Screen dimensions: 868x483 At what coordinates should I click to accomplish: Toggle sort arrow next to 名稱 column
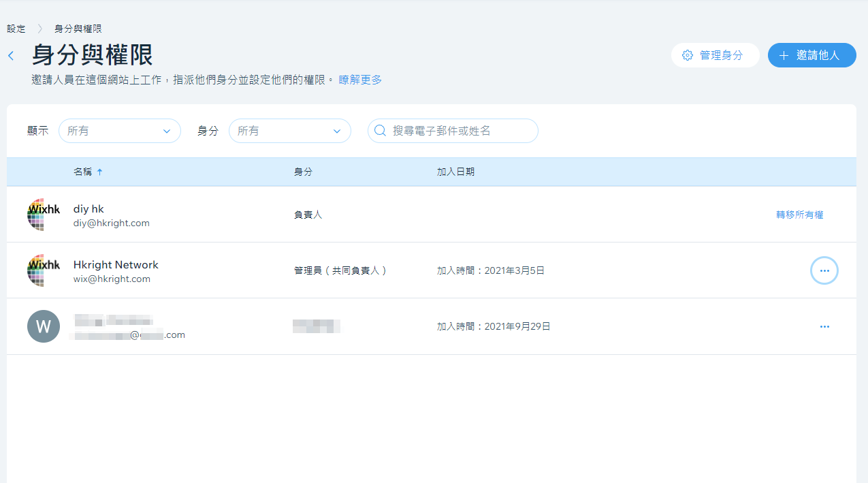[99, 172]
